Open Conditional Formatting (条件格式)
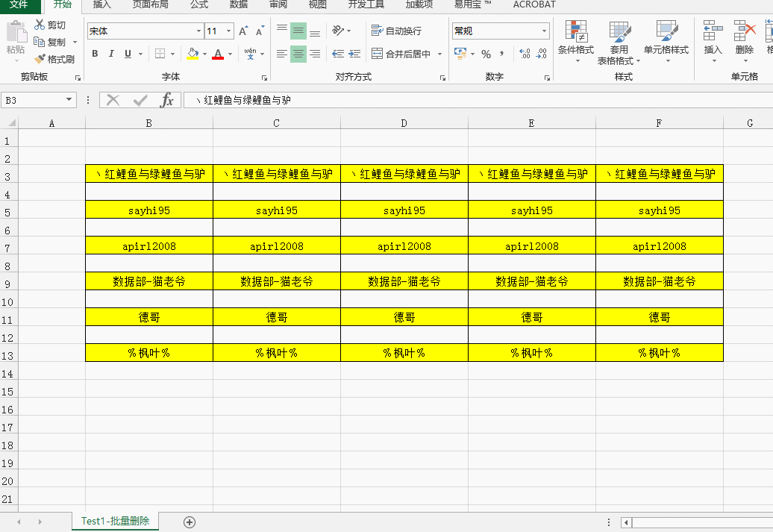This screenshot has height=532, width=773. 575,42
